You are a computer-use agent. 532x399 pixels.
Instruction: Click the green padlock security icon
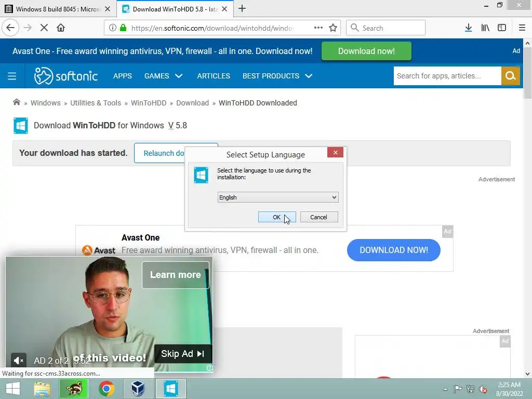click(123, 28)
